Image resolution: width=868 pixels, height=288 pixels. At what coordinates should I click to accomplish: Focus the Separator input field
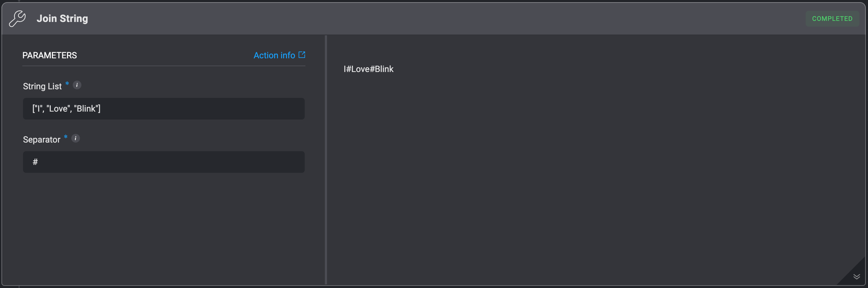click(164, 162)
